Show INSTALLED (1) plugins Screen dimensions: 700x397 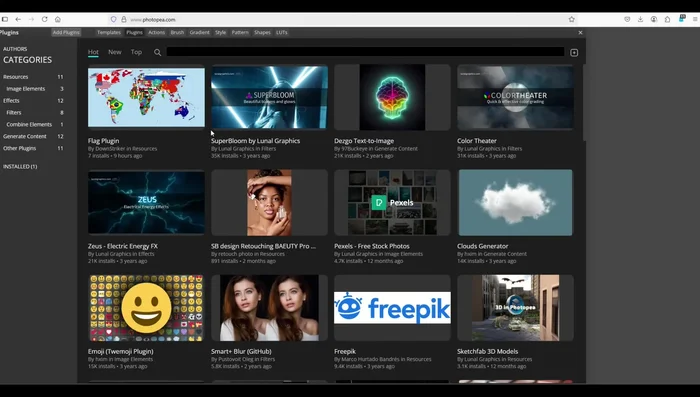coord(20,166)
